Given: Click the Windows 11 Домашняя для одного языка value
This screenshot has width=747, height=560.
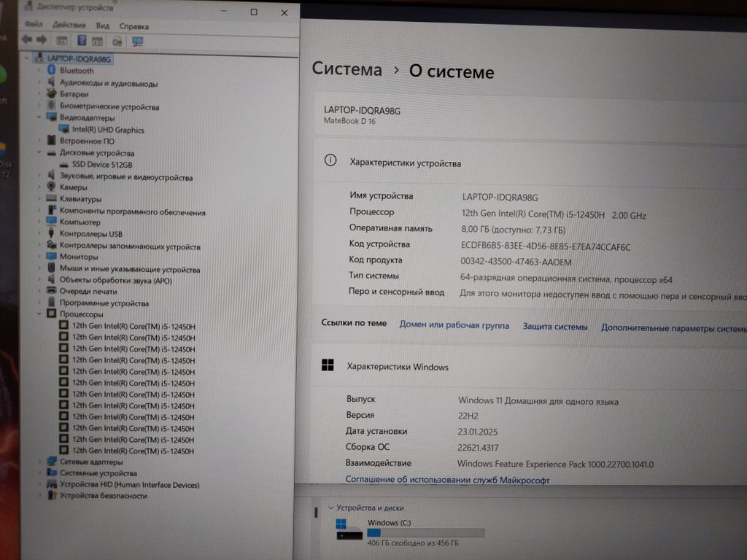Looking at the screenshot, I should tap(538, 402).
